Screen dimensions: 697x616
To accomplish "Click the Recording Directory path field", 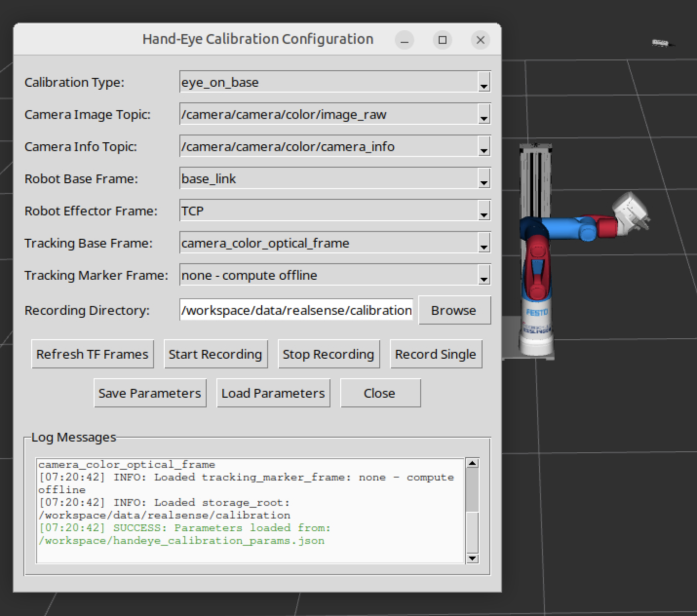I will coord(296,310).
